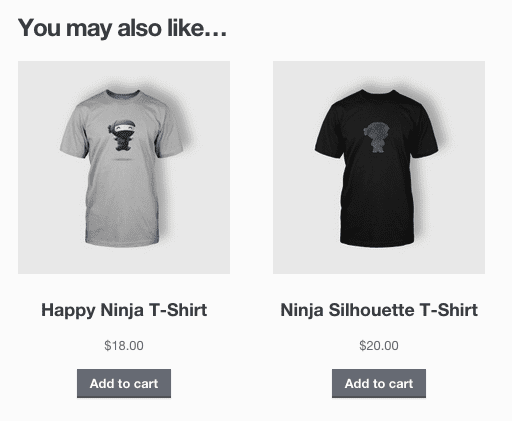512x421 pixels.
Task: Click the black Ninja Silhouette shirt image
Action: (379, 167)
